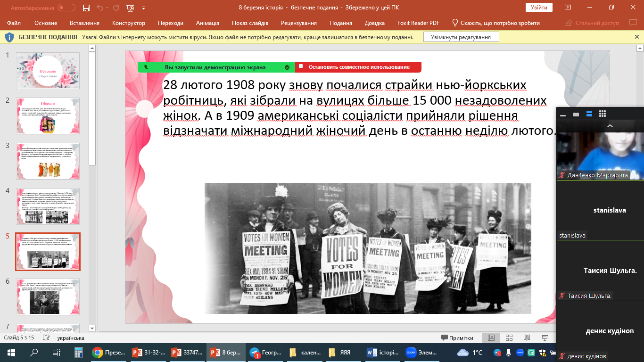Switch to the Переходи tab

(x=171, y=23)
